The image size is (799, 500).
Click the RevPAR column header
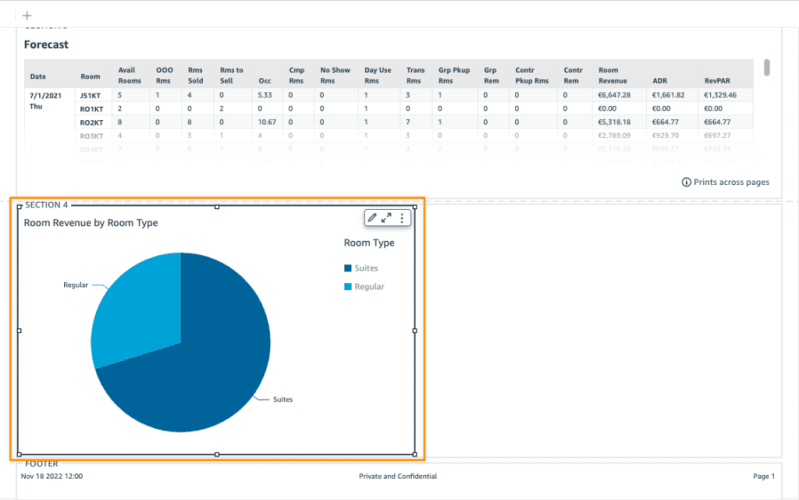pos(717,81)
